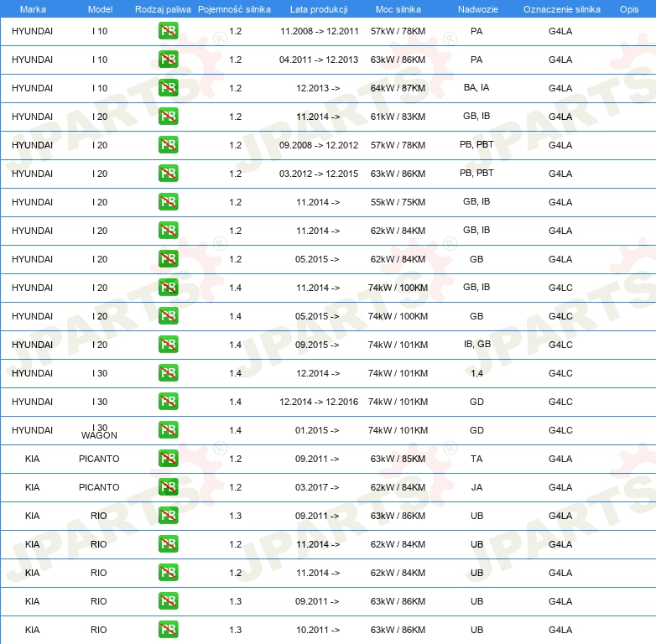Select the 'TA' body cell

coord(476,459)
